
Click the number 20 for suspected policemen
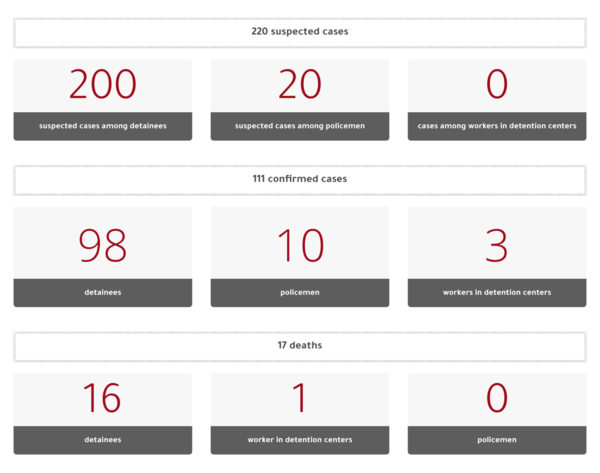click(x=300, y=85)
